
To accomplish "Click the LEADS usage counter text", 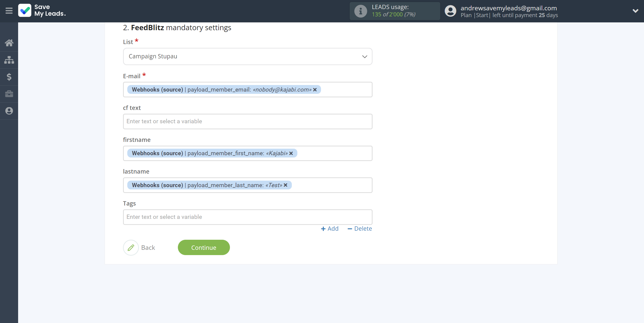I will (394, 14).
